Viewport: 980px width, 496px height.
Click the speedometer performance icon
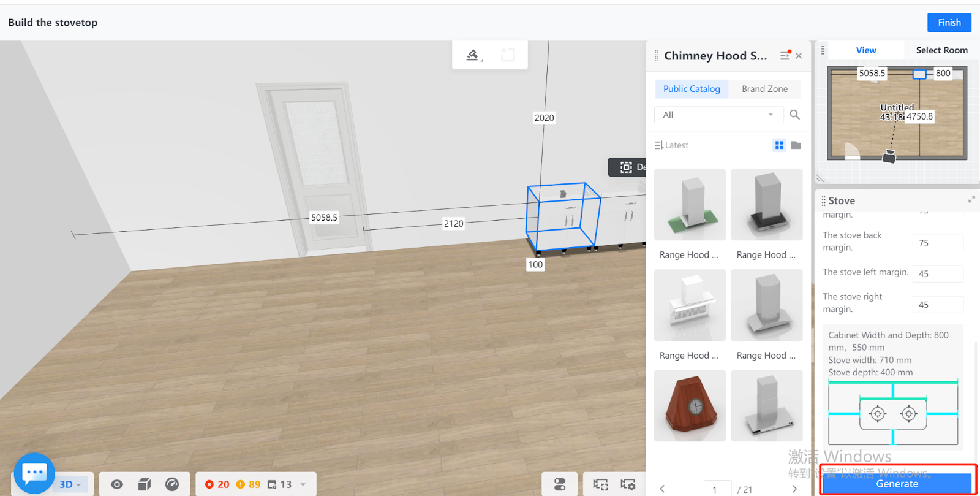coord(172,484)
